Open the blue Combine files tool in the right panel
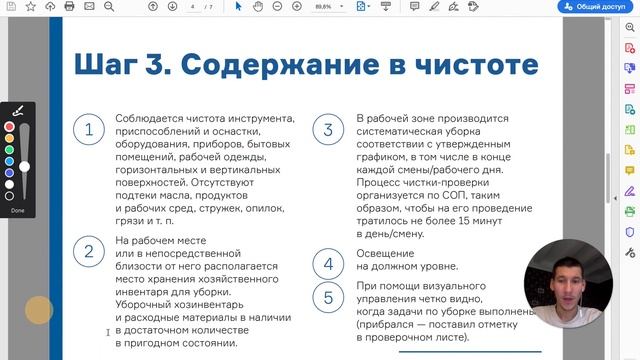640x360 pixels. [x=630, y=68]
